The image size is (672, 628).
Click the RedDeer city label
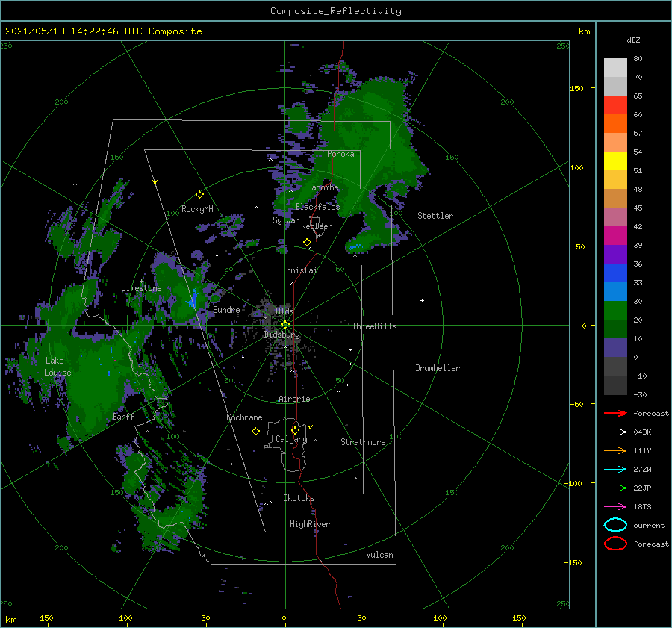(317, 226)
